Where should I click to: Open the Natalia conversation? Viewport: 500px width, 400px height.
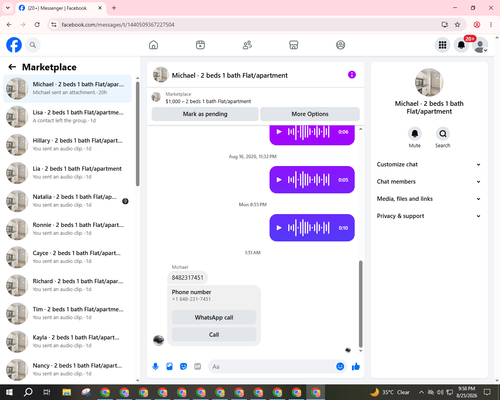[x=67, y=201]
